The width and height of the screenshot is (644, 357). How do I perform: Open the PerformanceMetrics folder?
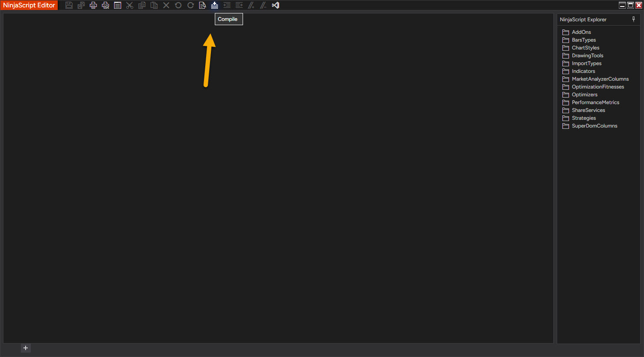point(591,102)
